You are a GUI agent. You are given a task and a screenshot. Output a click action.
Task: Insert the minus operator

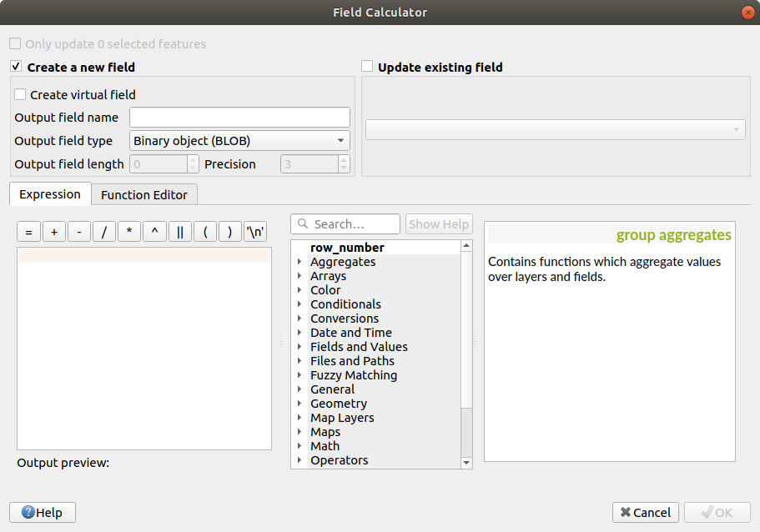78,233
